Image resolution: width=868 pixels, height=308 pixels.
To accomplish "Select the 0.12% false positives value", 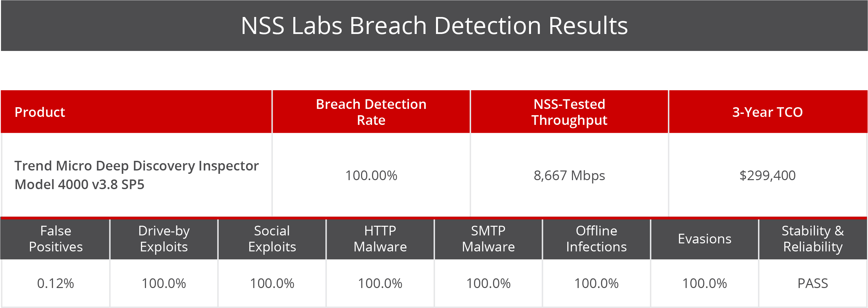I will click(56, 283).
